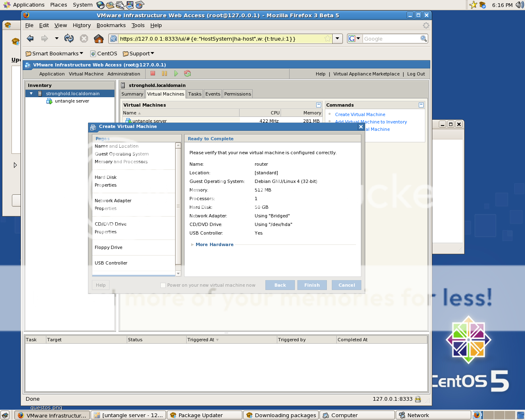Click the untangle server VM icon in Inventory
This screenshot has width=525, height=420.
(x=49, y=101)
